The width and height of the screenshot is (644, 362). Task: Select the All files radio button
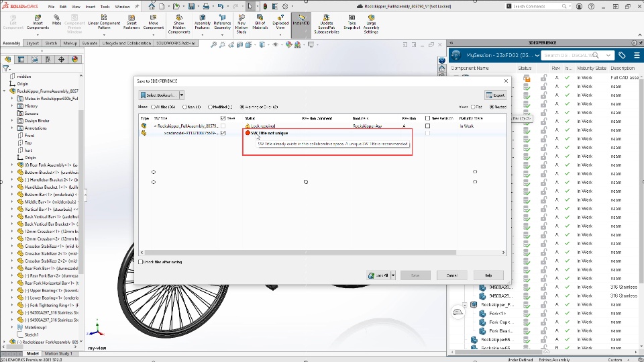tap(153, 107)
